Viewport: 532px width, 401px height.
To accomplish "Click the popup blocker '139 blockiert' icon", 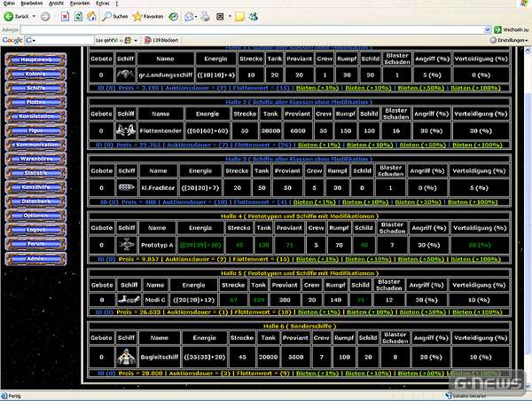I will [147, 40].
